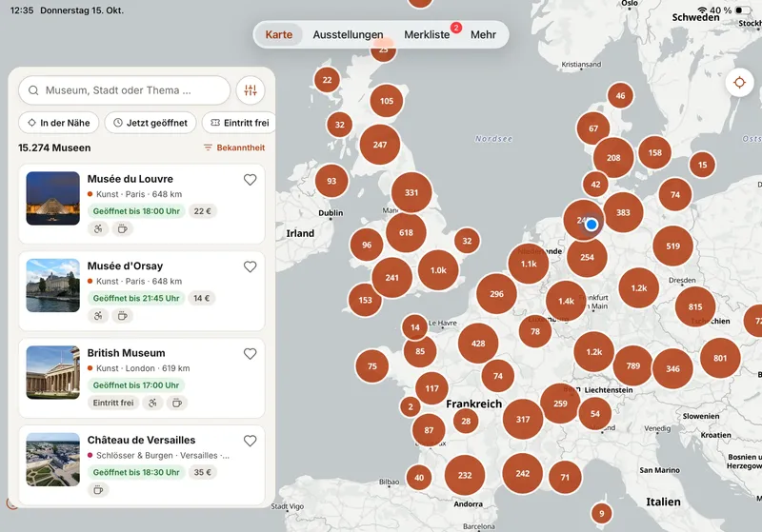762x532 pixels.
Task: Tap café icon on Musée d'Orsay card
Action: click(123, 316)
